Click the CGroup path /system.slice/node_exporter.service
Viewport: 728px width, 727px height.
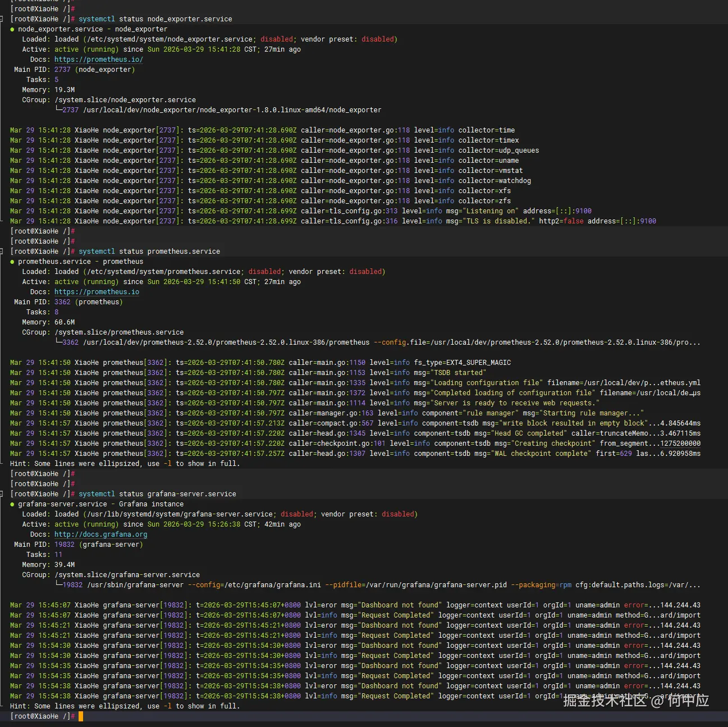[x=125, y=100]
